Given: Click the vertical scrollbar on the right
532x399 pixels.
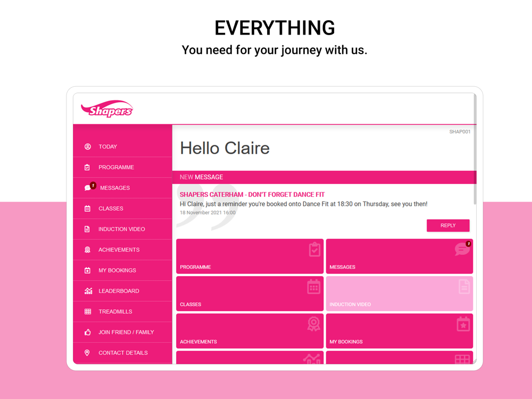Looking at the screenshot, I should point(475,149).
